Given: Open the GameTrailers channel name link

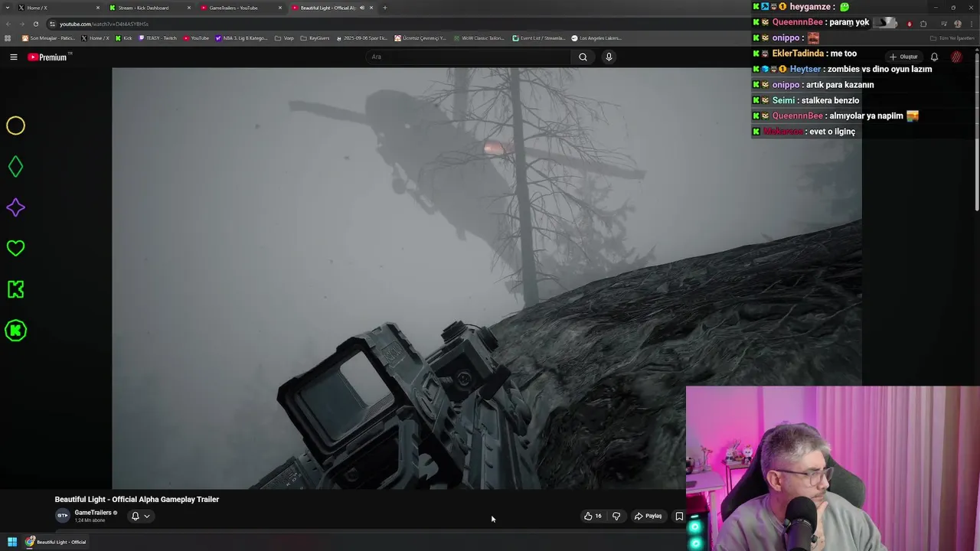Looking at the screenshot, I should point(93,513).
